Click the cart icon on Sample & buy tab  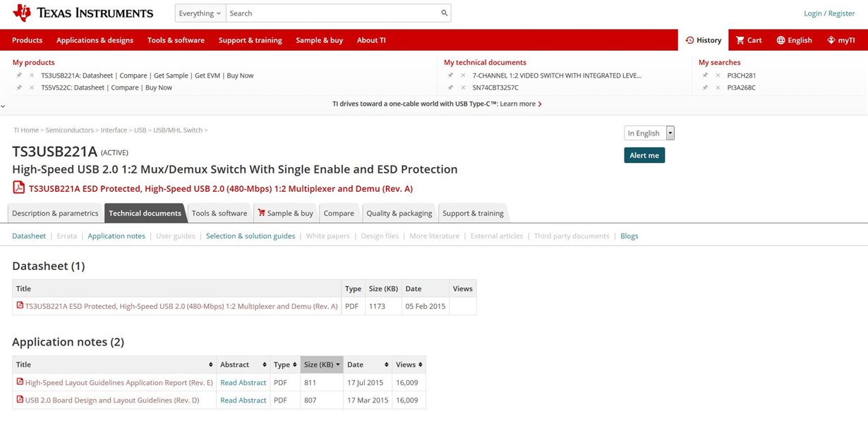click(262, 213)
